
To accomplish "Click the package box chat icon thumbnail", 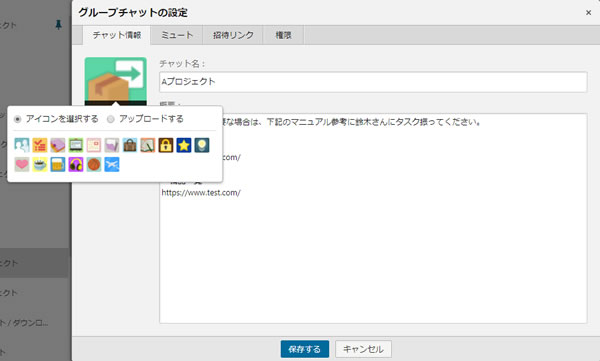I will click(x=116, y=82).
